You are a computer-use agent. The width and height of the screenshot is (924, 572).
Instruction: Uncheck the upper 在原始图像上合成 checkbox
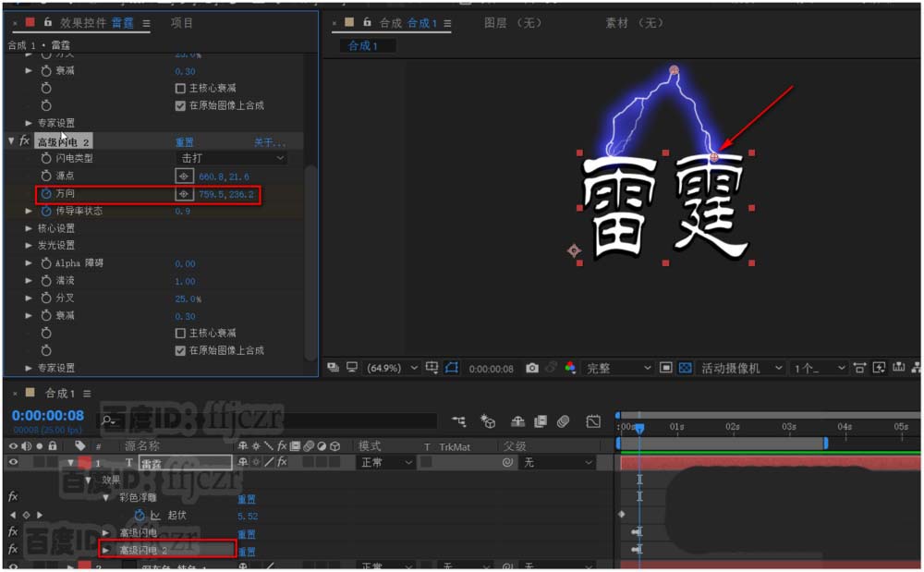click(180, 106)
